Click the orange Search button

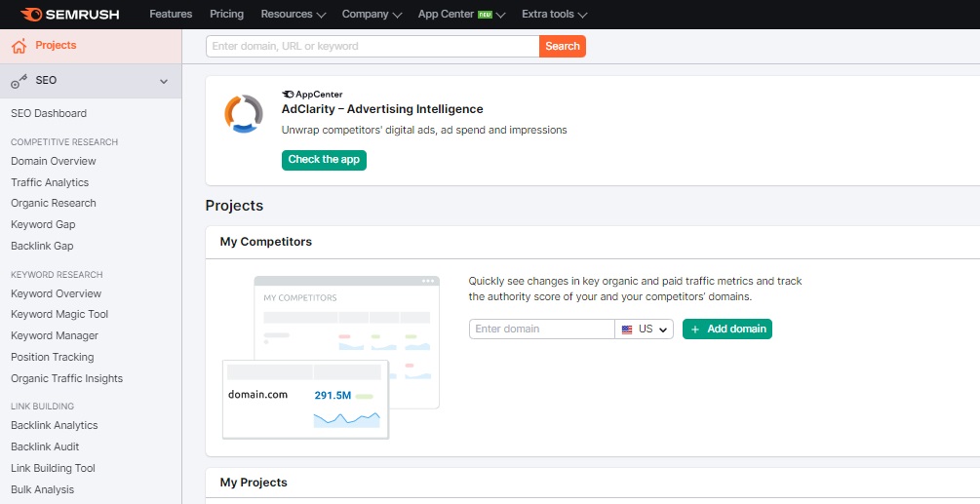(x=563, y=46)
